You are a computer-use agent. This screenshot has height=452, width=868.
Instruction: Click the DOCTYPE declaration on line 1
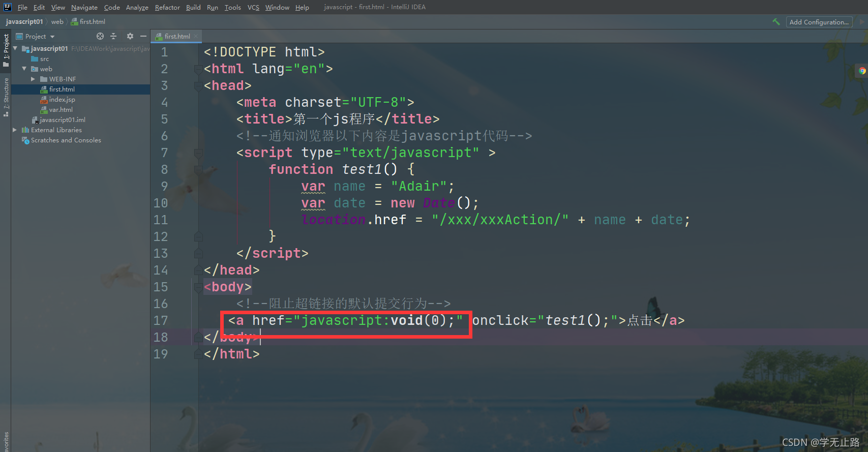264,52
